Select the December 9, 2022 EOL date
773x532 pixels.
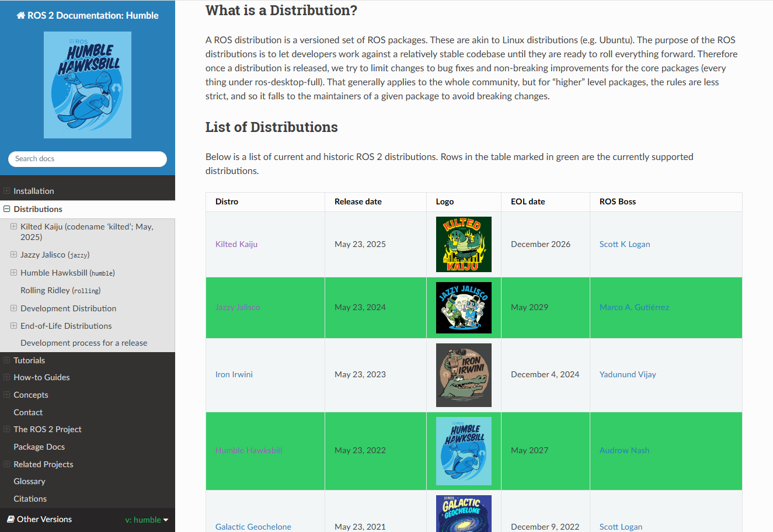click(545, 527)
